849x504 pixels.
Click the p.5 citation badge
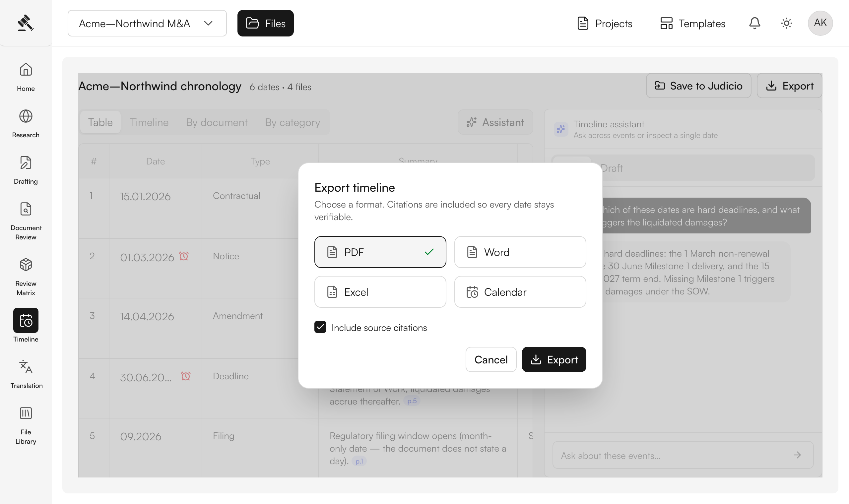point(412,401)
